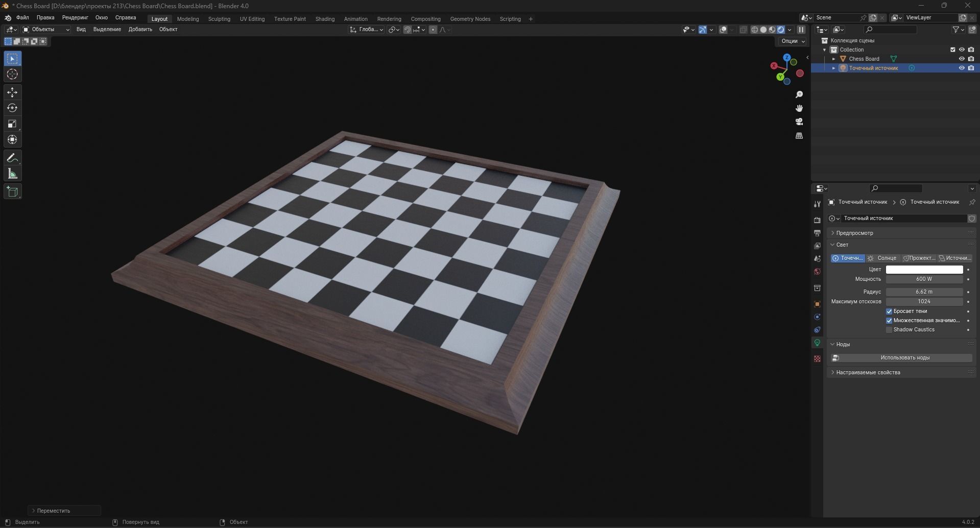
Task: Click the pan view hand icon
Action: (799, 108)
